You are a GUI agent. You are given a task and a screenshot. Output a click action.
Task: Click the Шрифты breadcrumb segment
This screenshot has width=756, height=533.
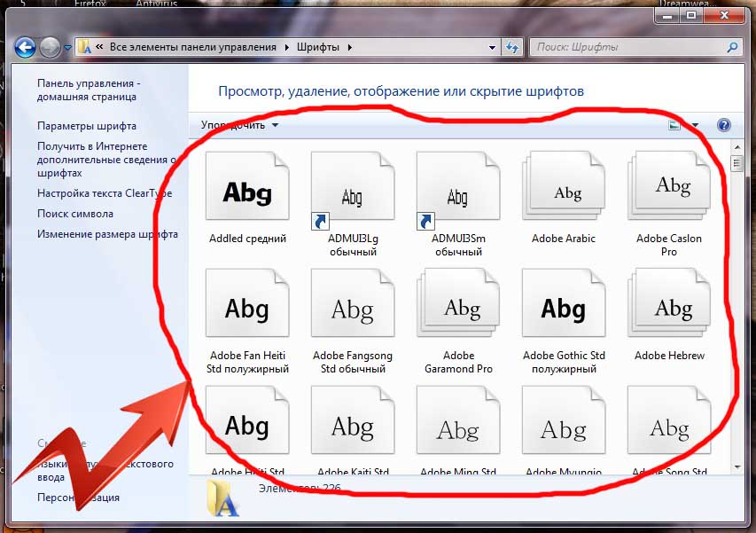pos(318,47)
